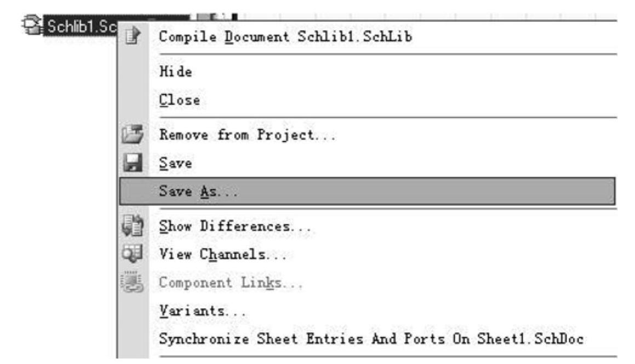The width and height of the screenshot is (635, 364).
Task: Click the Component Links chip icon
Action: [133, 282]
